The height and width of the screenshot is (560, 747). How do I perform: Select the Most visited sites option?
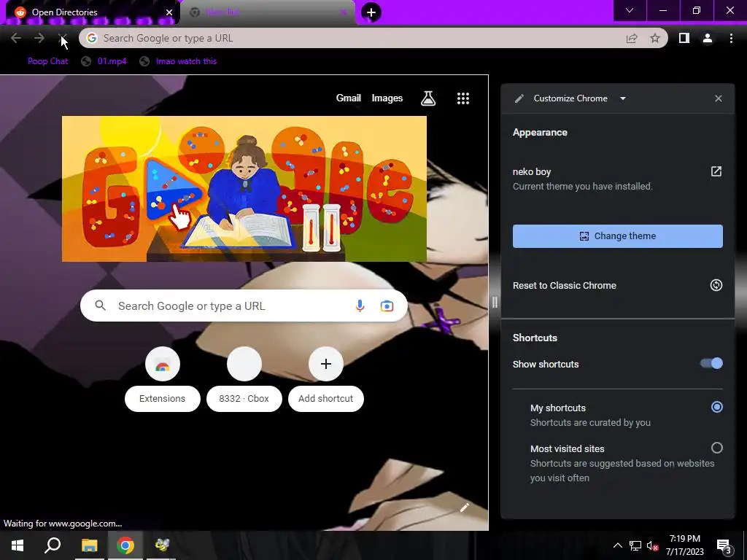(x=716, y=448)
